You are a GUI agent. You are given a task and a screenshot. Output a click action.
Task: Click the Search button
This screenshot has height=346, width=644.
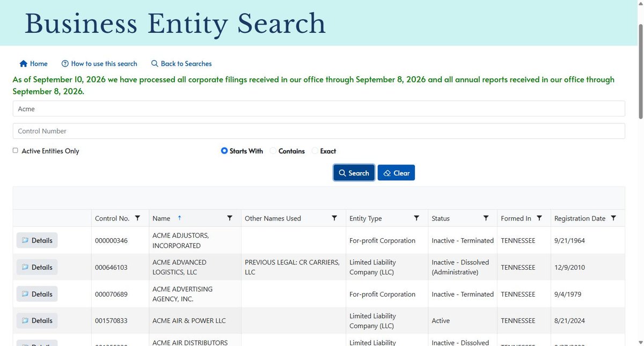point(354,173)
